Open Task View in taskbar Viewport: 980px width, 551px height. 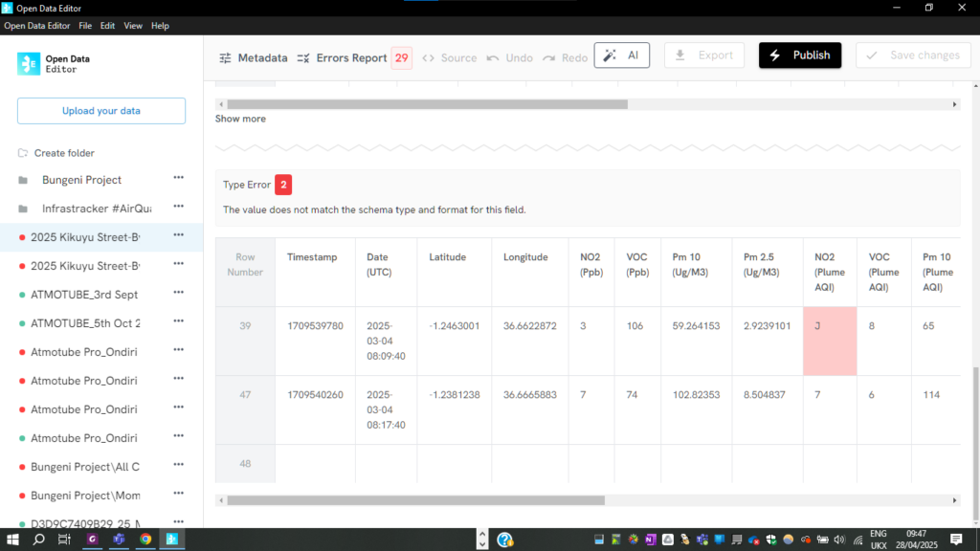tap(64, 540)
